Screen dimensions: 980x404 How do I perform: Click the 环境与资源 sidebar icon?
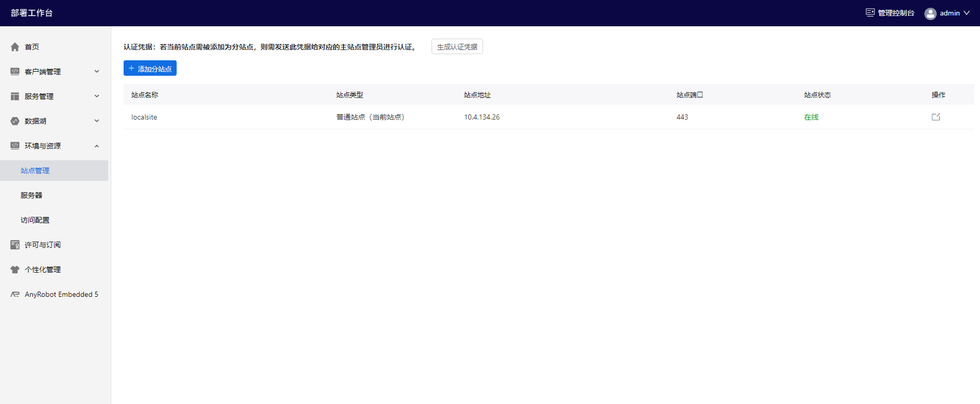click(15, 146)
